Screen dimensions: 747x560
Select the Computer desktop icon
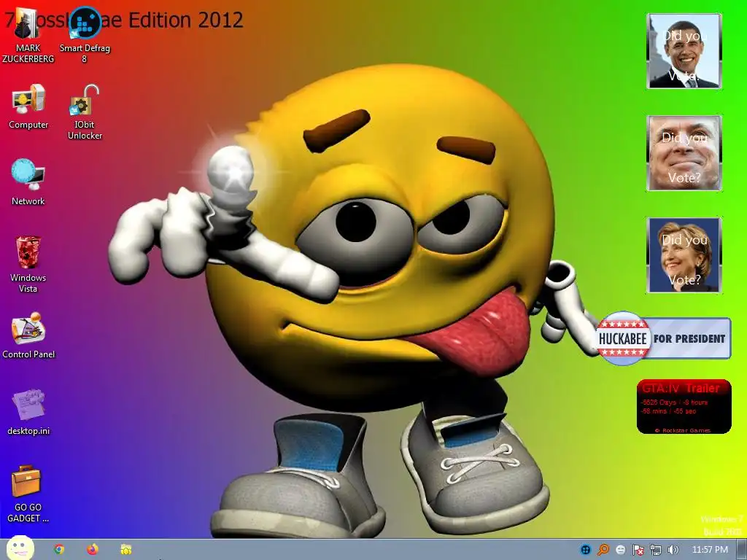point(28,107)
